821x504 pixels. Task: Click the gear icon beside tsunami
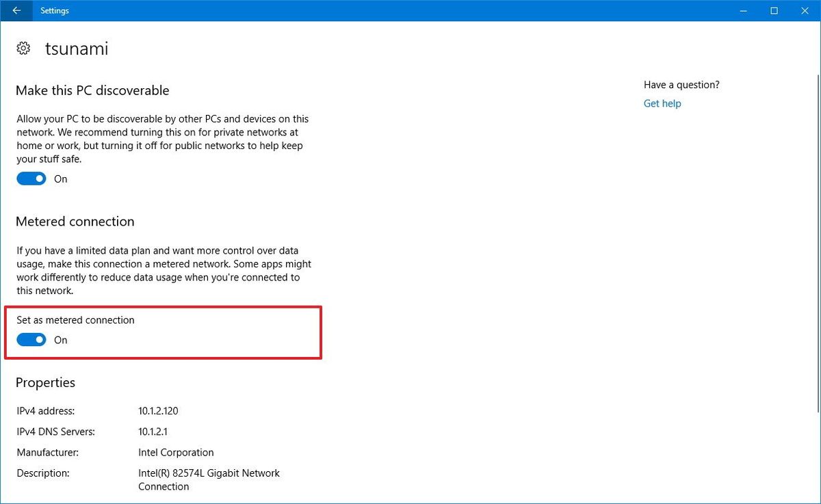click(x=23, y=48)
